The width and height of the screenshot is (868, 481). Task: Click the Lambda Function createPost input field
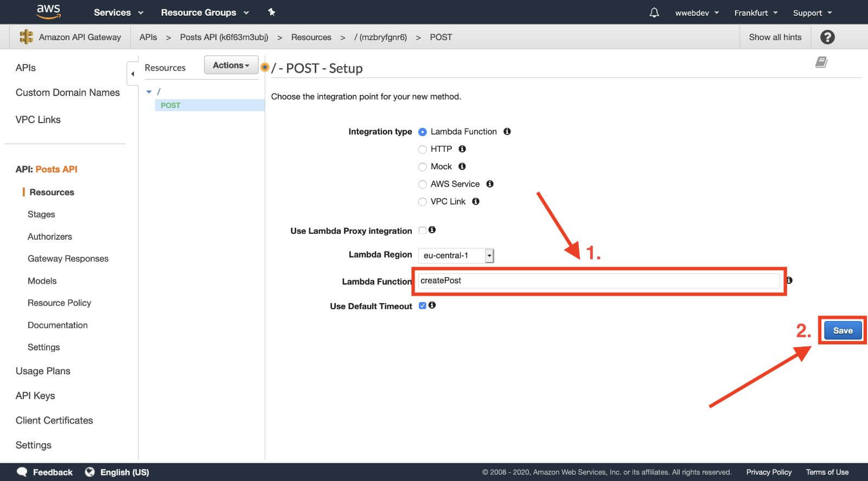tap(598, 280)
